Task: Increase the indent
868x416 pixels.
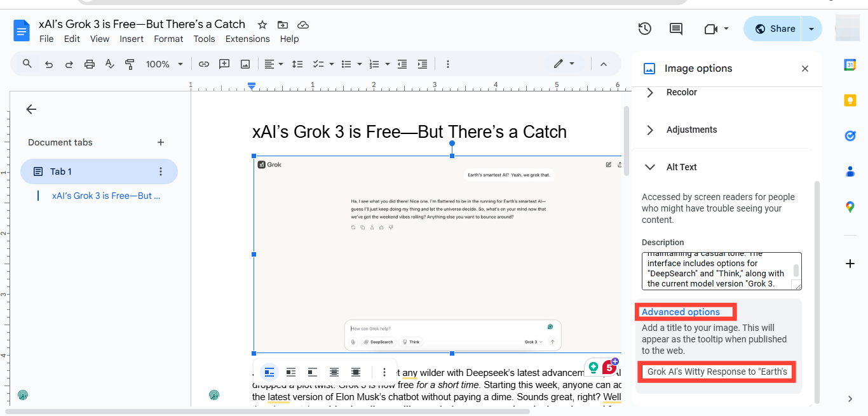Action: pos(423,64)
